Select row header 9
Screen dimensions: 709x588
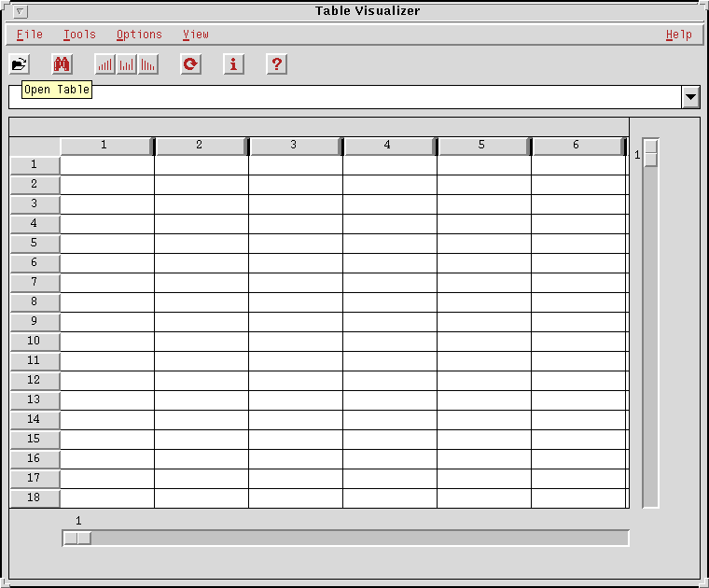[x=35, y=322]
